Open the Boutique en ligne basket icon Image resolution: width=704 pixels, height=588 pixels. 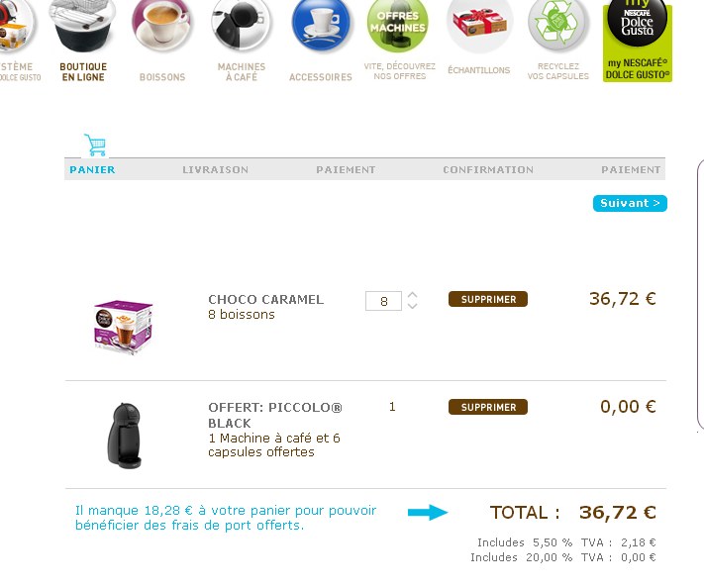(x=83, y=26)
